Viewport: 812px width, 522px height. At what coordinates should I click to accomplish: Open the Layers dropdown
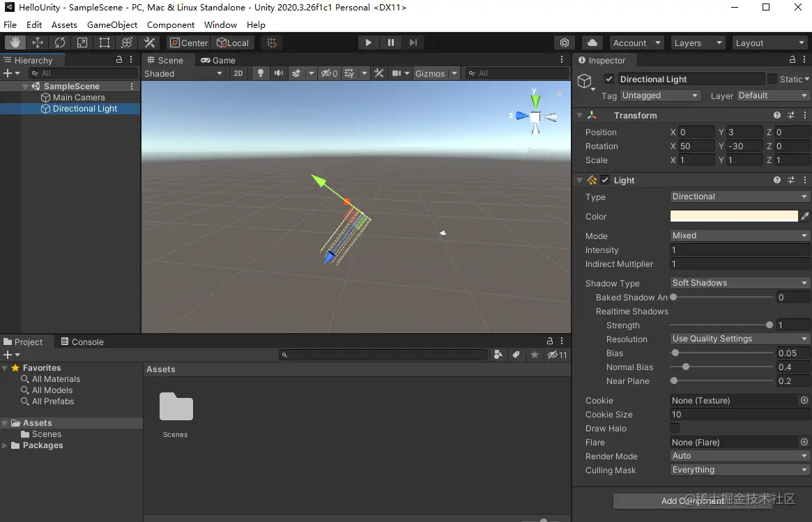(698, 43)
